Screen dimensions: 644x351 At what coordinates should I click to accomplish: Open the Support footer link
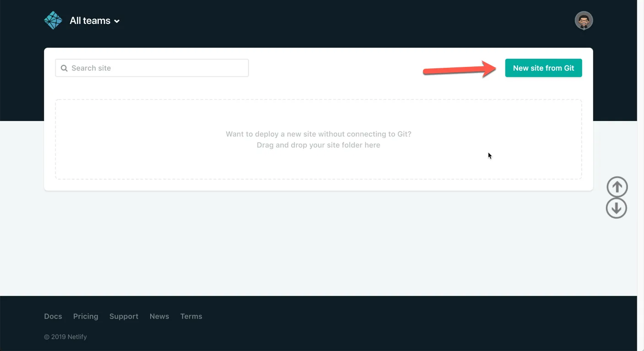[124, 316]
